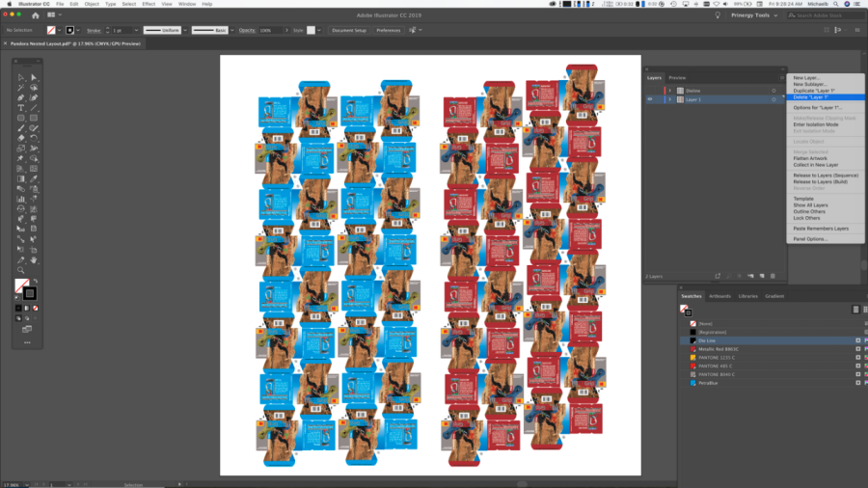Switch Swatches panel to list view
This screenshot has height=488, width=868.
pyautogui.click(x=854, y=310)
